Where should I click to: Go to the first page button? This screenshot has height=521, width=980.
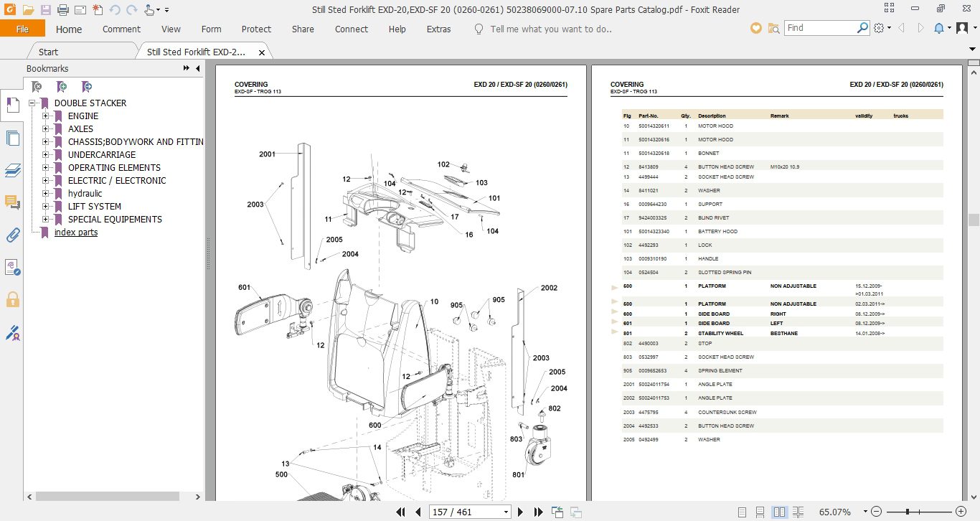402,512
